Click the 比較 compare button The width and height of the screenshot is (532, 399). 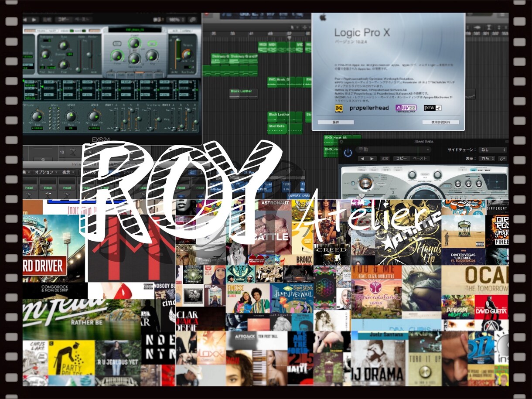pyautogui.click(x=385, y=159)
